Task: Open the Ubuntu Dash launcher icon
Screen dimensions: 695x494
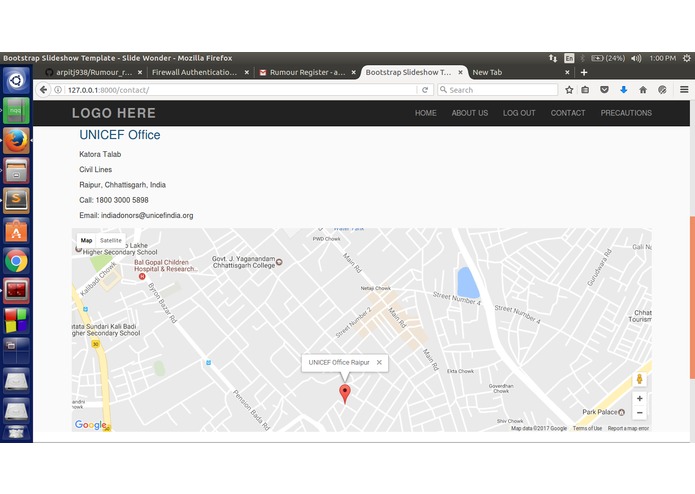Action: (16, 81)
